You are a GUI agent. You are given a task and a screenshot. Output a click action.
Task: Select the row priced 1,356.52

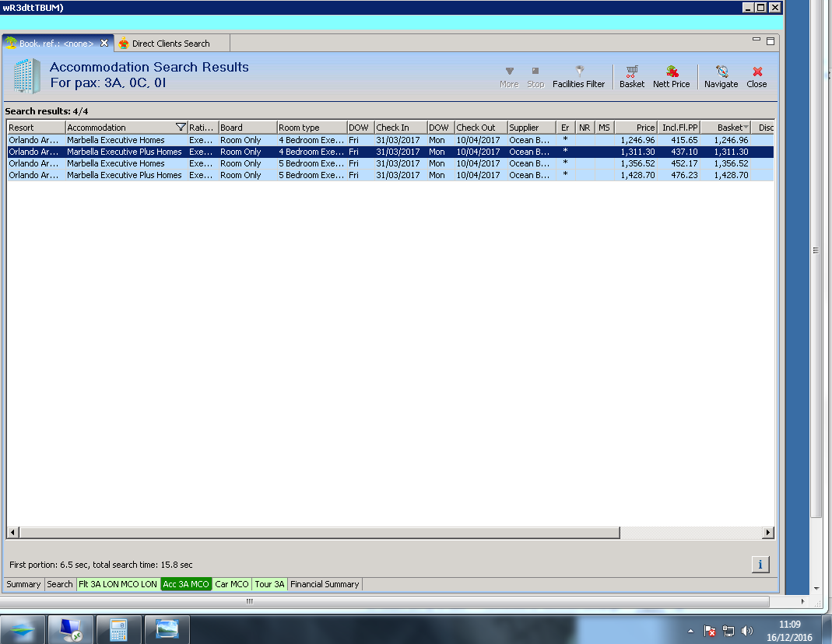[390, 163]
